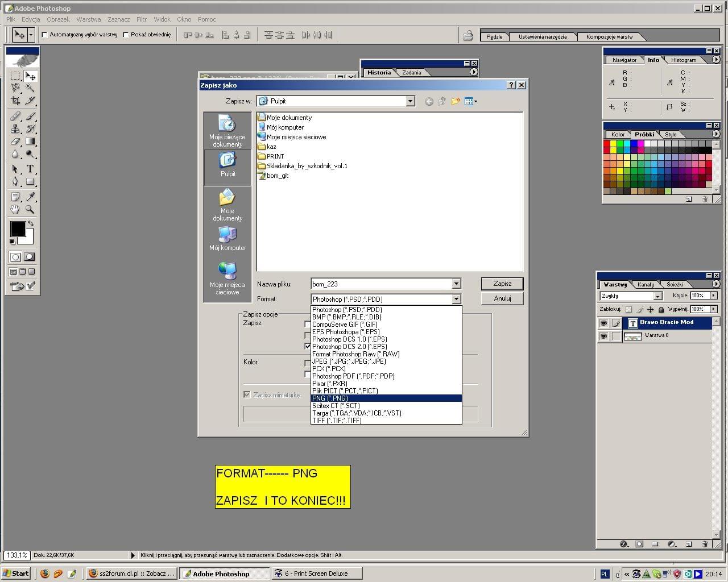Screen dimensions: 728x582
Task: Hide the Brawo Bracie Mod layer
Action: (603, 323)
